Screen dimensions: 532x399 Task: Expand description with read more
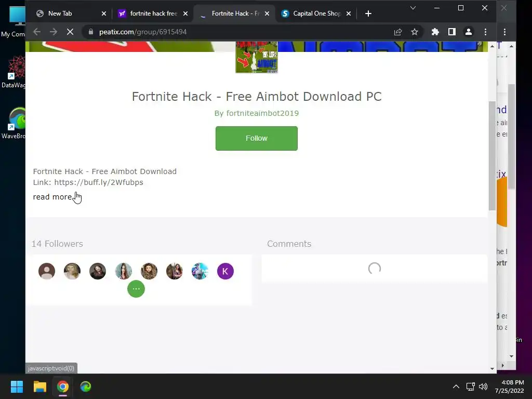pos(52,197)
